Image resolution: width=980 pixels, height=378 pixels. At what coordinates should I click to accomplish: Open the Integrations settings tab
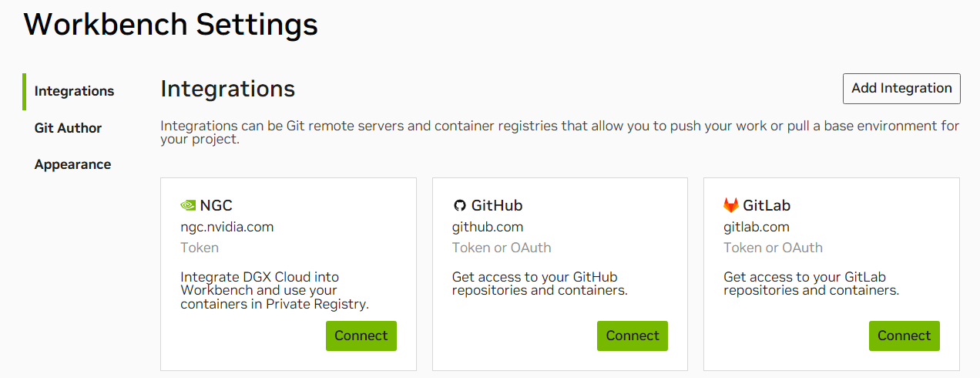tap(74, 91)
